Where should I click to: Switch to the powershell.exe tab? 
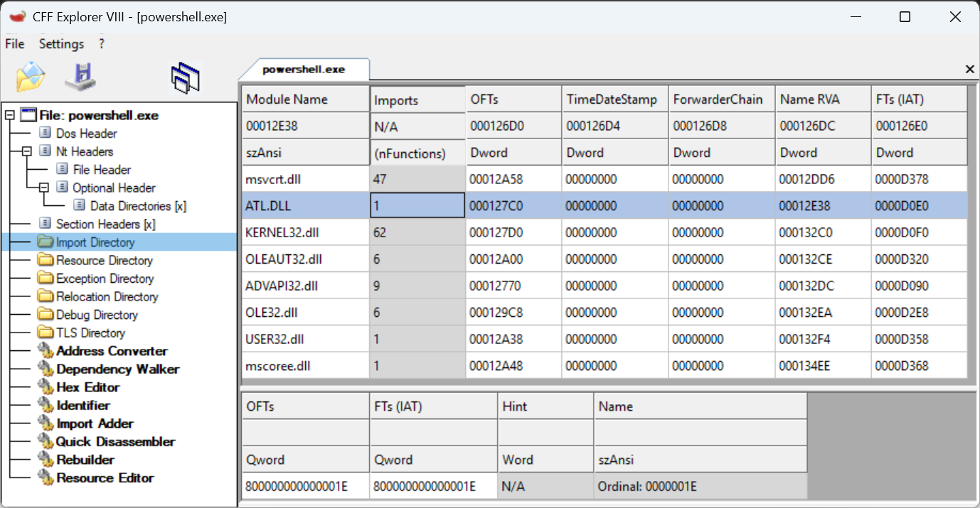(x=304, y=69)
